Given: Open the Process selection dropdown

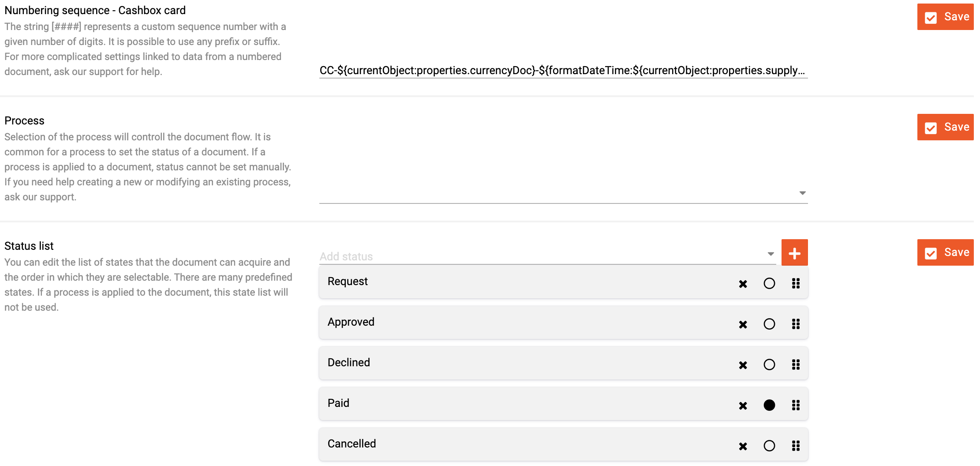Looking at the screenshot, I should click(563, 193).
